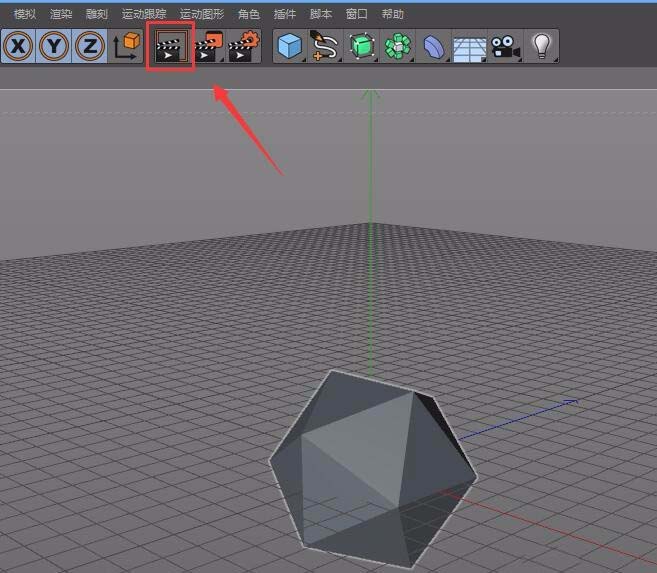
Task: Click the blue deformer icon
Action: tap(434, 47)
